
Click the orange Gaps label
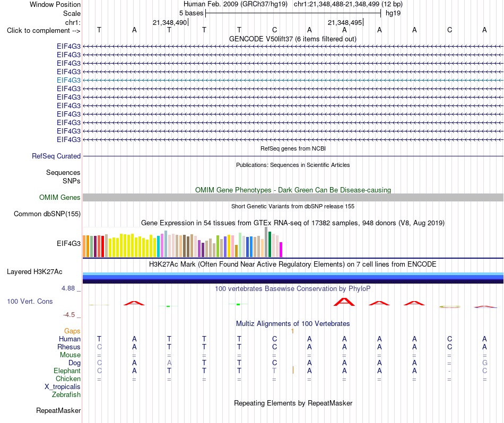click(72, 331)
